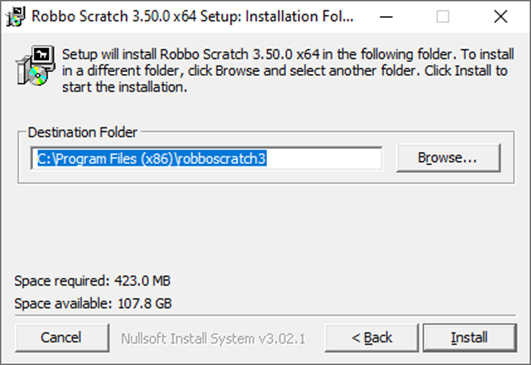
Task: Close the installer with the X button
Action: click(x=500, y=17)
